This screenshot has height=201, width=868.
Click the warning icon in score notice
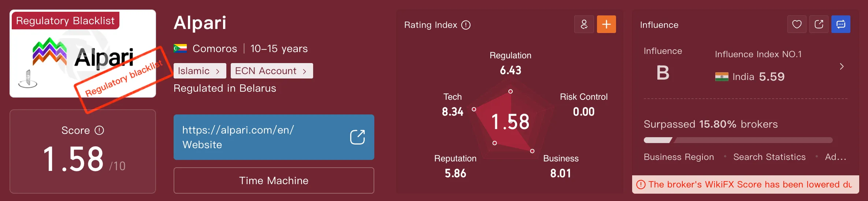(x=641, y=184)
